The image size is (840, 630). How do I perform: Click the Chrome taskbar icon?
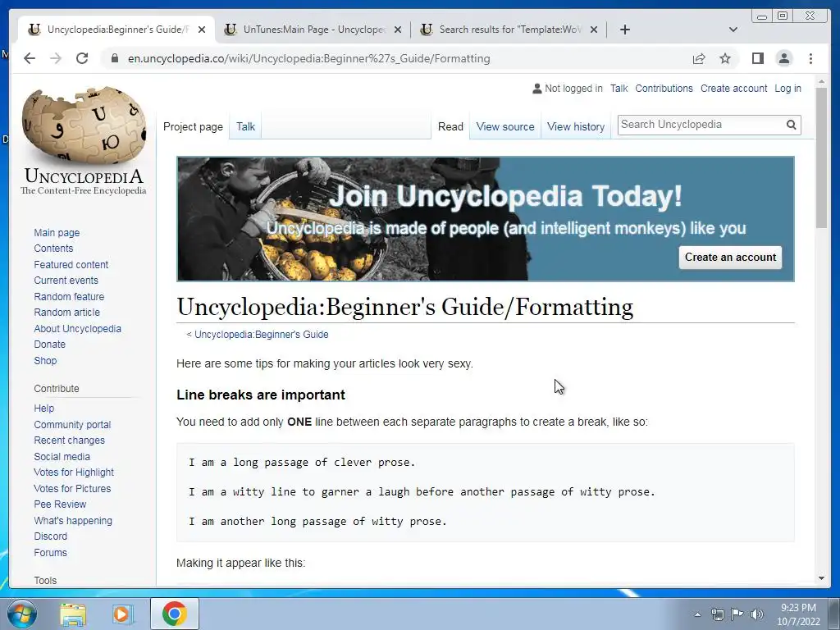coord(175,614)
